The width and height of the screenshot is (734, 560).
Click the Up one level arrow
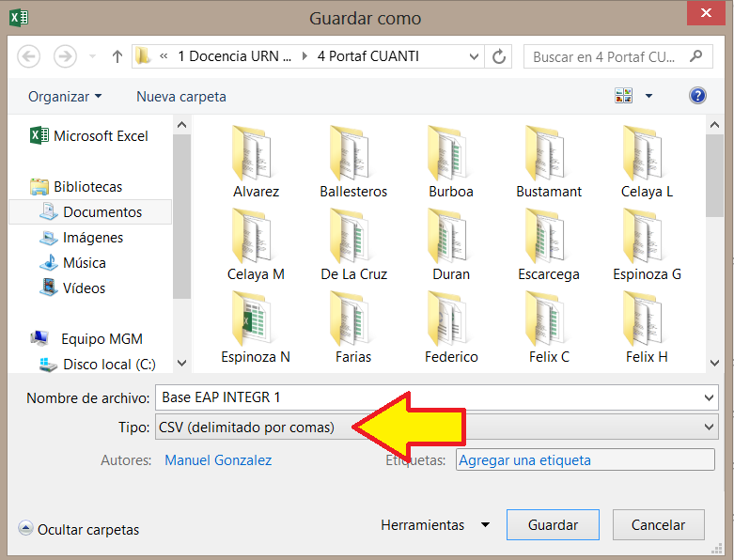pos(117,56)
